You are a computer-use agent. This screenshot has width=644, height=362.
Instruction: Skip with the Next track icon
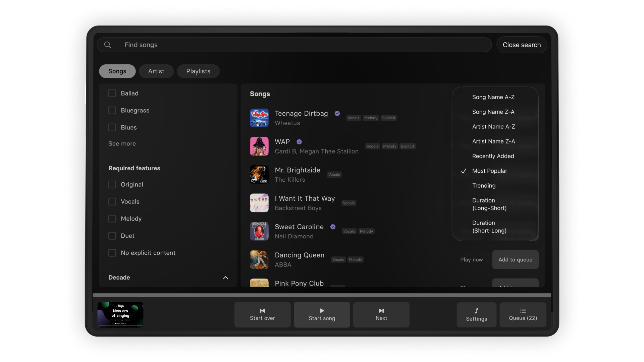click(381, 311)
